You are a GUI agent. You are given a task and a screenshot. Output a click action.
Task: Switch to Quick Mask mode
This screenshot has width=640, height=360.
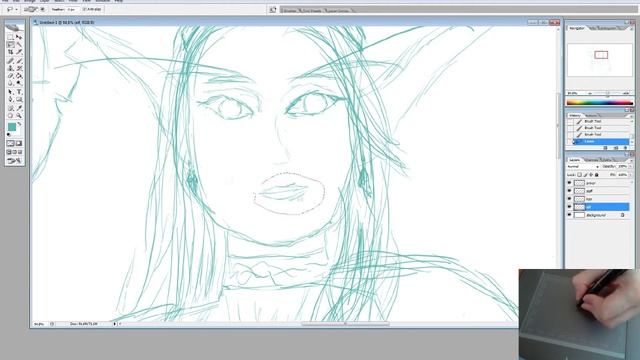(19, 144)
